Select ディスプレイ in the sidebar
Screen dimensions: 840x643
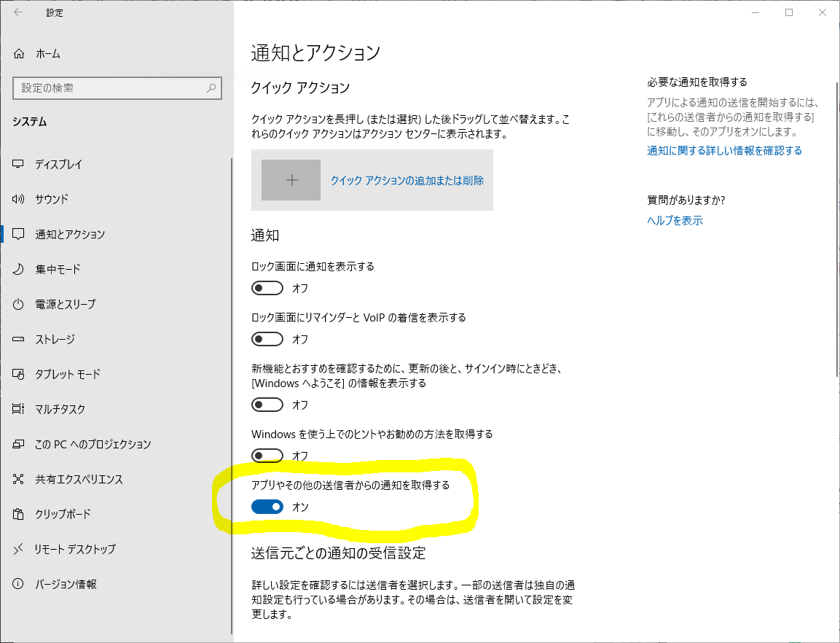[x=59, y=164]
